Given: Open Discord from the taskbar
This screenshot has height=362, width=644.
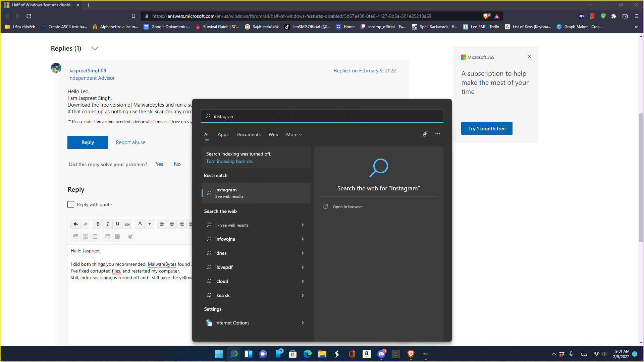Looking at the screenshot, I should point(381,354).
